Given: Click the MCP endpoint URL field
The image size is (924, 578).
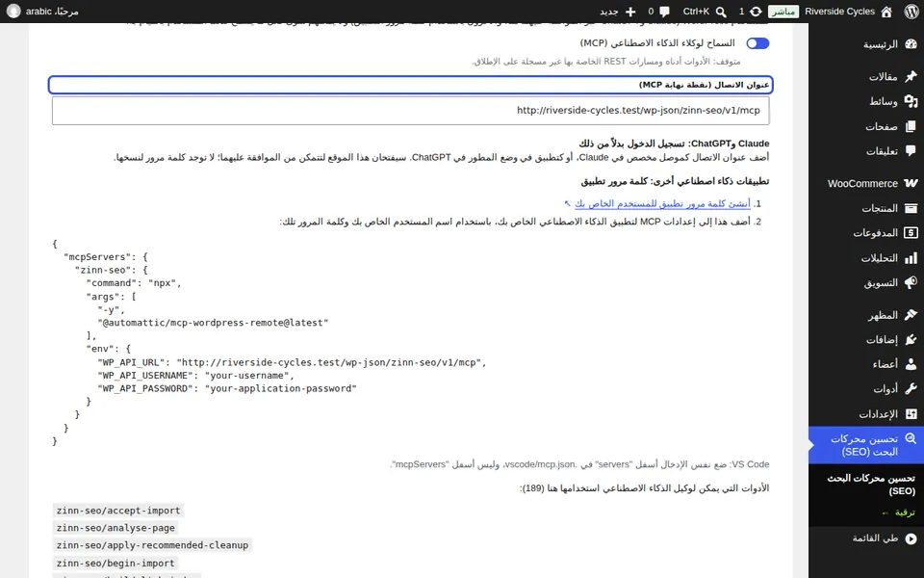Looking at the screenshot, I should pos(411,110).
